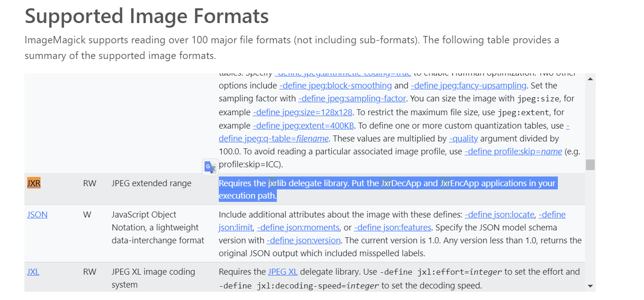Click the scrollbar up arrow
644x300 pixels.
[590, 78]
